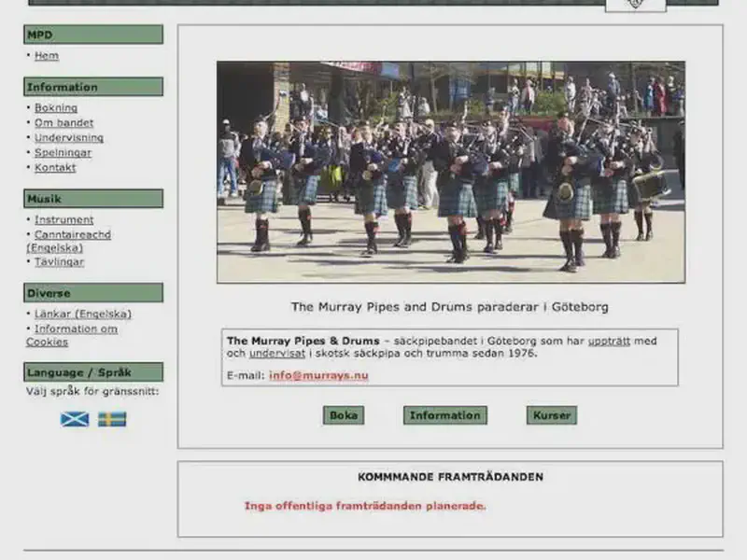Click the info@murrays.nu email link
The height and width of the screenshot is (560, 747).
point(318,376)
